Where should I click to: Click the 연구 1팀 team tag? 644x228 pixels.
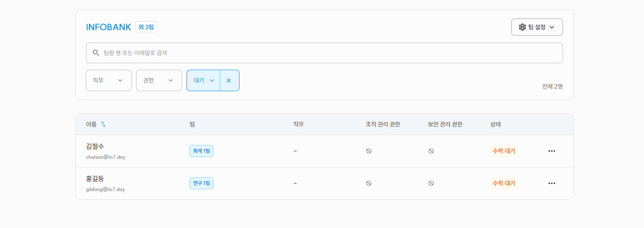tap(201, 183)
